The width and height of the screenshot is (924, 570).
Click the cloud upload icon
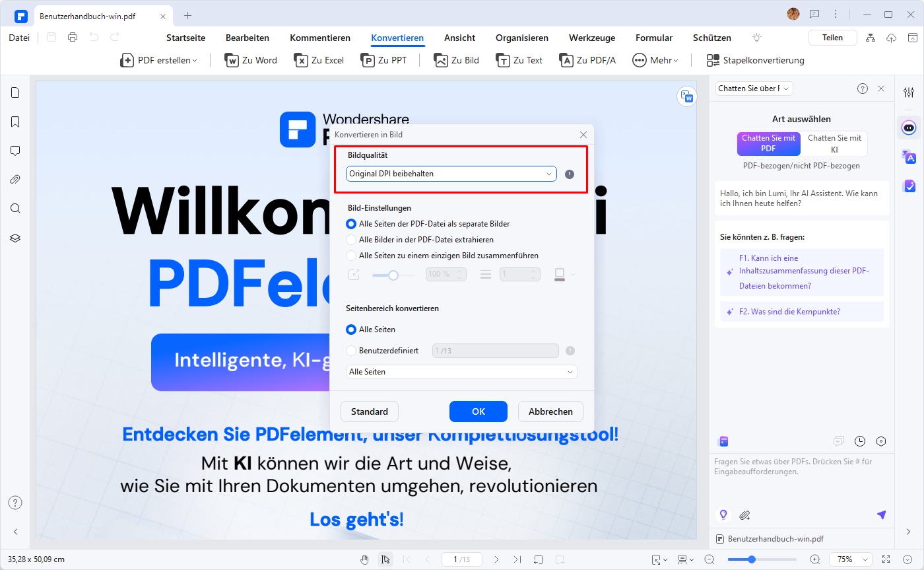click(x=892, y=38)
